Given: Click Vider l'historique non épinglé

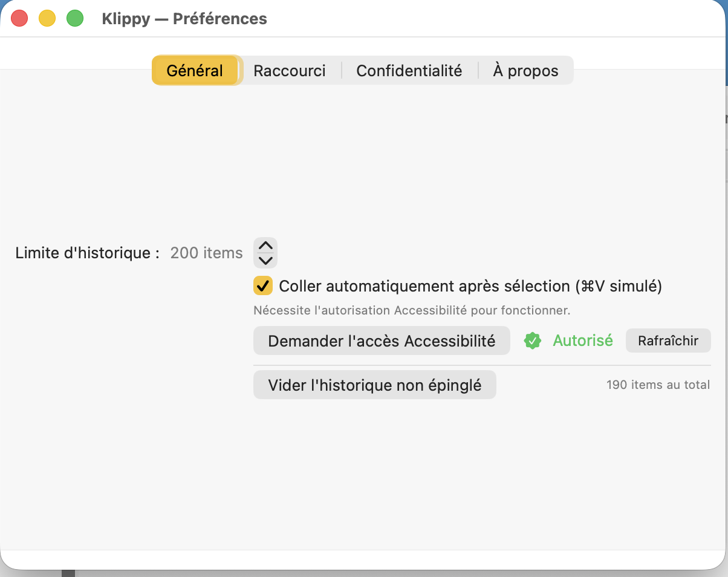Looking at the screenshot, I should pyautogui.click(x=375, y=385).
